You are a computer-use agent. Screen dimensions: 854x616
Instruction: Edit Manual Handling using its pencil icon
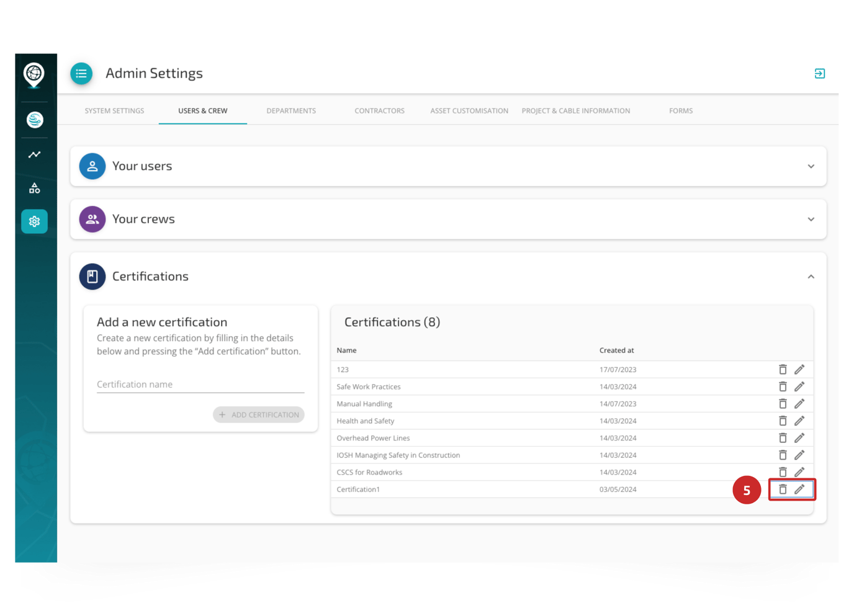pyautogui.click(x=799, y=403)
